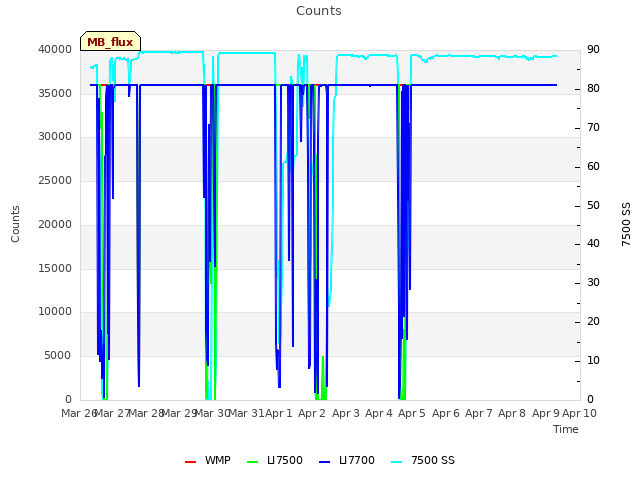Click the 30 right axis tick label
This screenshot has height=480, width=640.
point(593,282)
